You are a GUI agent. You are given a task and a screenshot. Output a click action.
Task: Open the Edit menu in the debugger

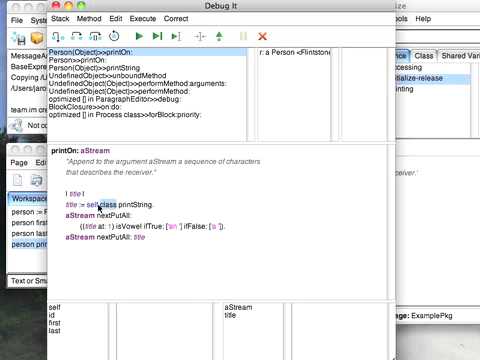coord(116,19)
